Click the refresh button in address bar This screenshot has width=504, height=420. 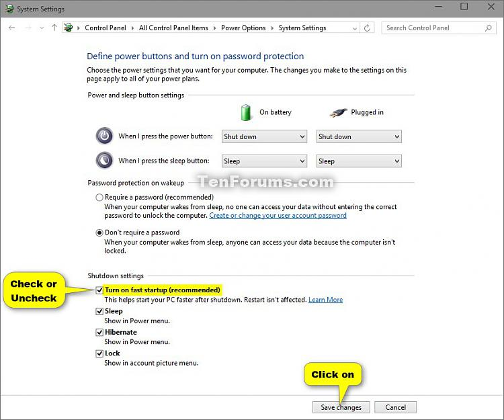pyautogui.click(x=367, y=28)
